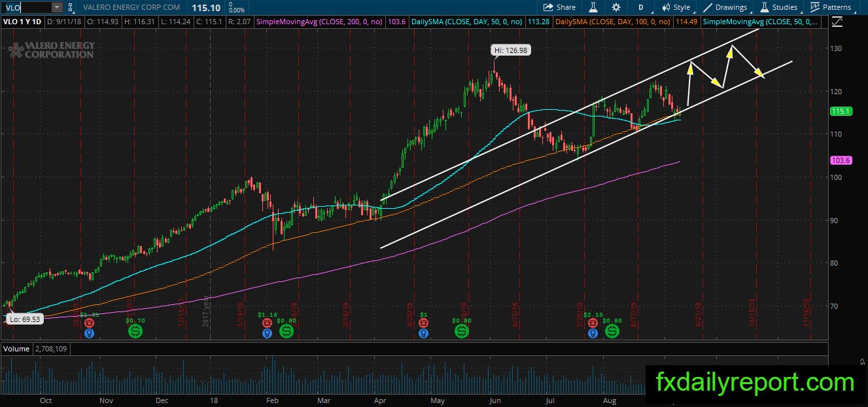Click the August $0.80 dividend icon
Screen dimensions: 868x407
[x=612, y=332]
